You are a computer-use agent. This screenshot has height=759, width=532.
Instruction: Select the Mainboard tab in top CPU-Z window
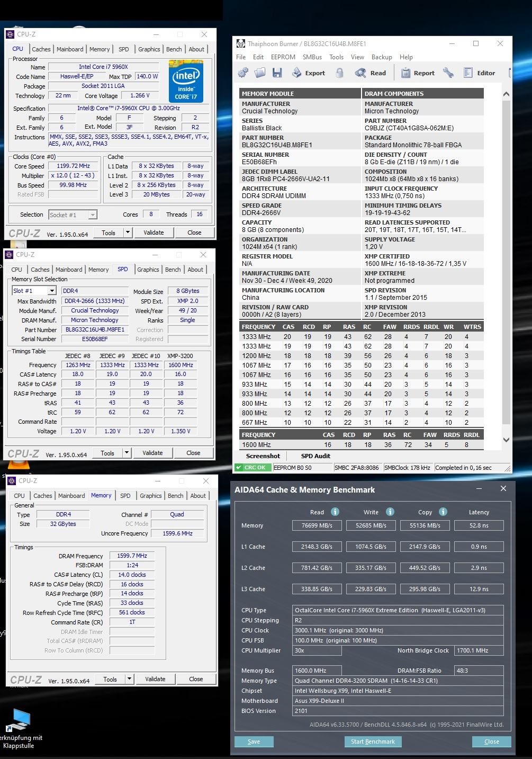click(70, 49)
